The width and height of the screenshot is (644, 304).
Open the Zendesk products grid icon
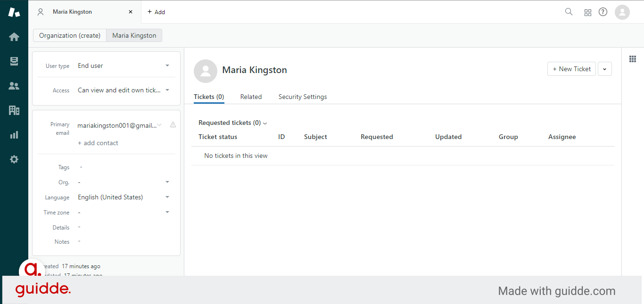coord(587,12)
